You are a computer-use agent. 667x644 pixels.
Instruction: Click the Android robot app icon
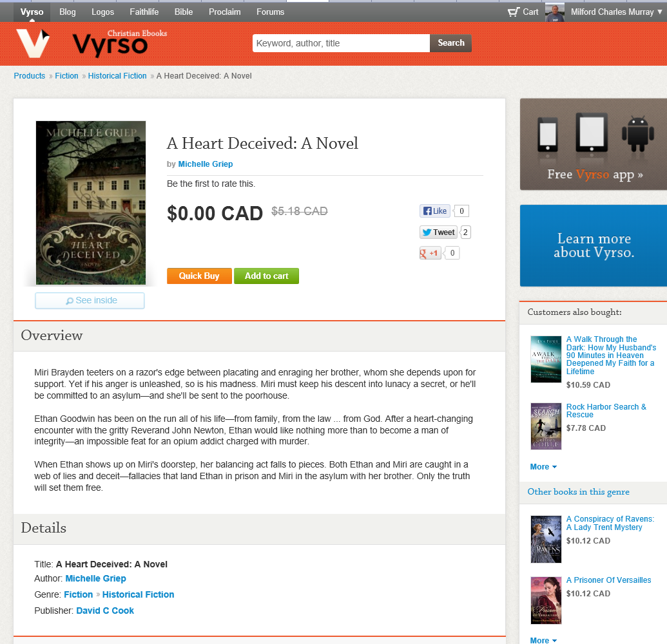pos(637,133)
